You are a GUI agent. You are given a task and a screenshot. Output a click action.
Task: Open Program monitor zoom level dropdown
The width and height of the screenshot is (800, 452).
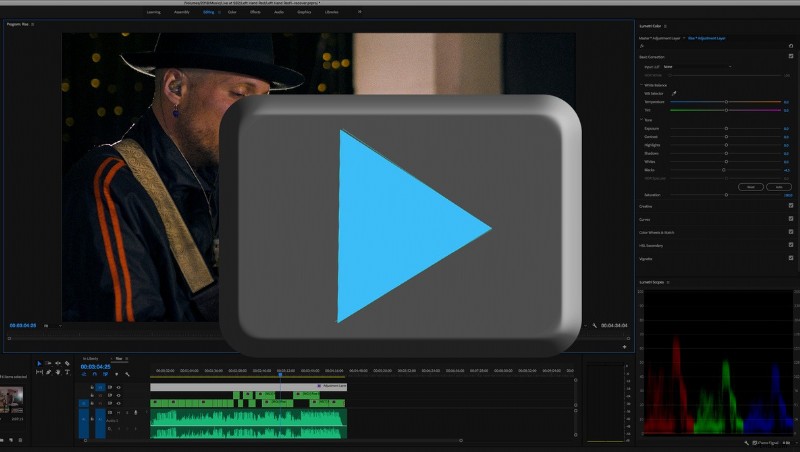(x=53, y=325)
